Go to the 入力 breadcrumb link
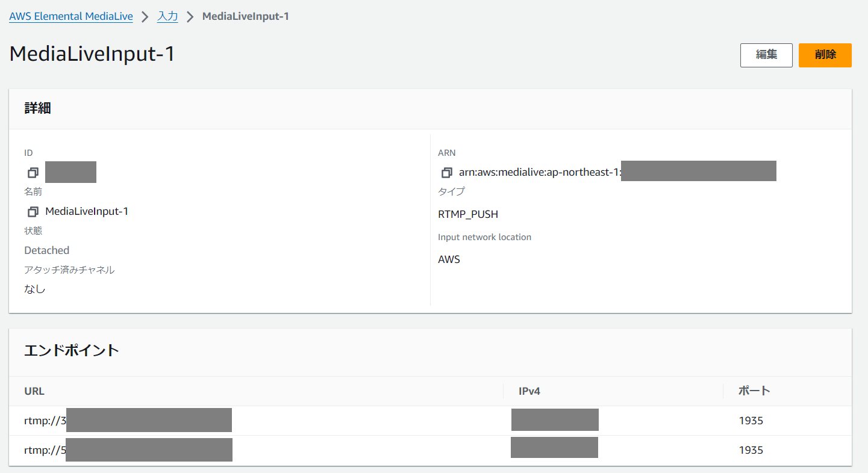Image resolution: width=868 pixels, height=473 pixels. click(x=167, y=16)
